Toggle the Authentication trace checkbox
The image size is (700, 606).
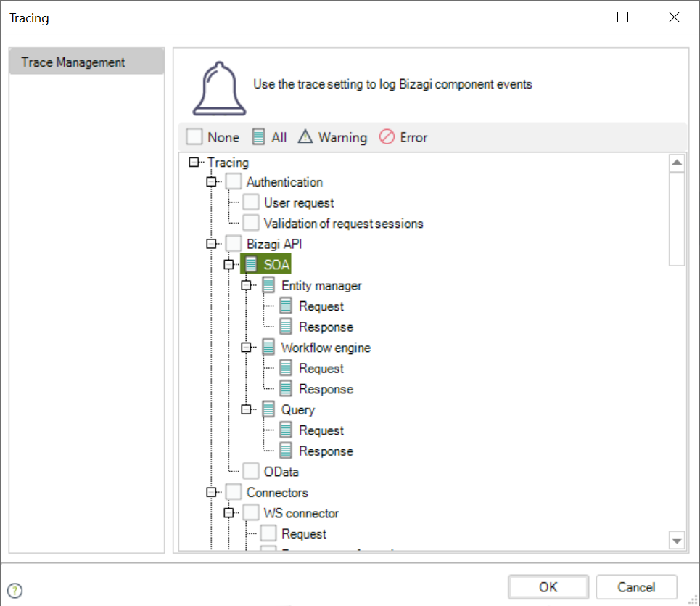coord(234,181)
